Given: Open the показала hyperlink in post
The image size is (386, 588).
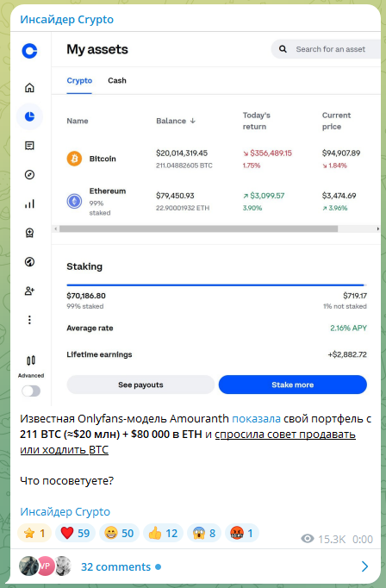Looking at the screenshot, I should tap(257, 418).
